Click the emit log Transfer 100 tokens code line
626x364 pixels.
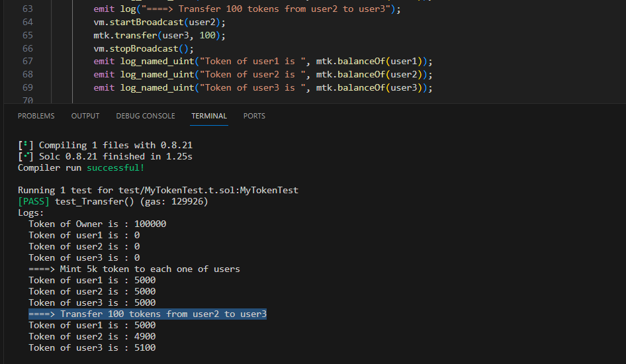point(247,9)
